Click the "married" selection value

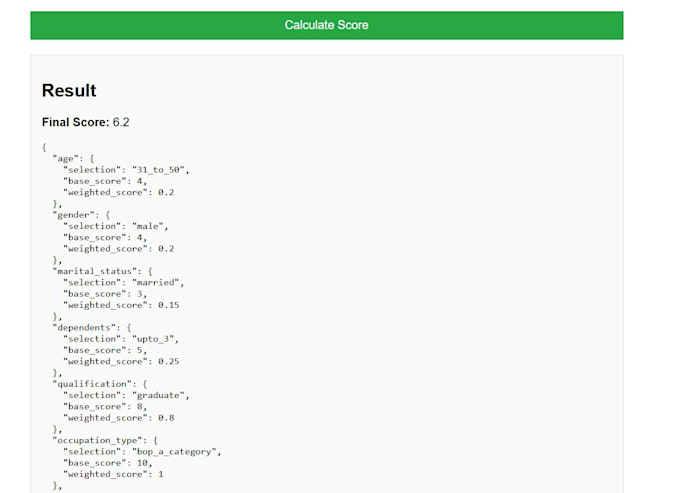coord(156,283)
